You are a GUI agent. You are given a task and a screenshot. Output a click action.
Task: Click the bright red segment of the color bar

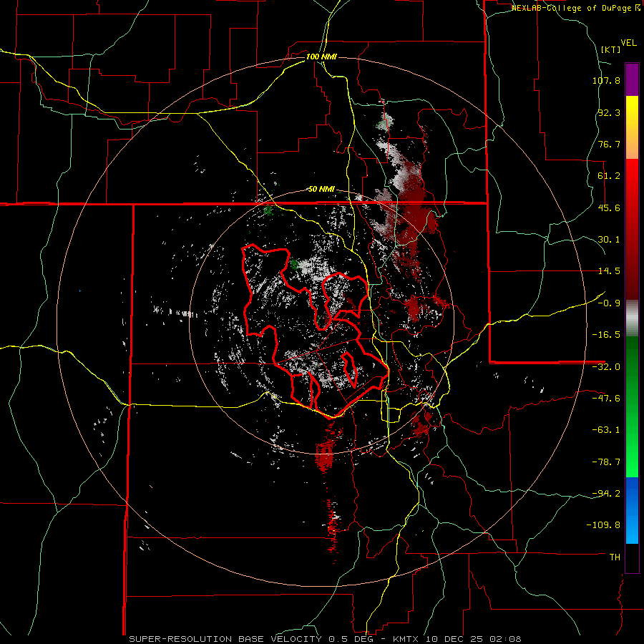coord(632,177)
